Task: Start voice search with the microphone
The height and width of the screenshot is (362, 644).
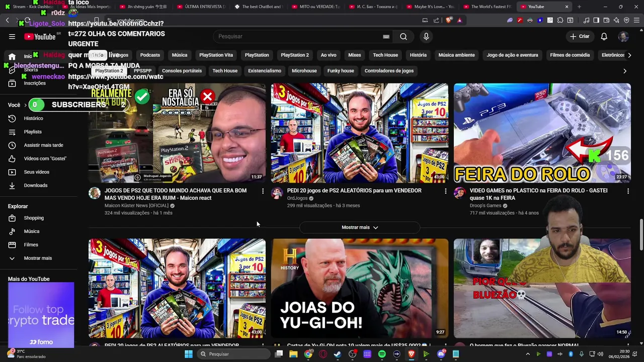Action: 426,36
